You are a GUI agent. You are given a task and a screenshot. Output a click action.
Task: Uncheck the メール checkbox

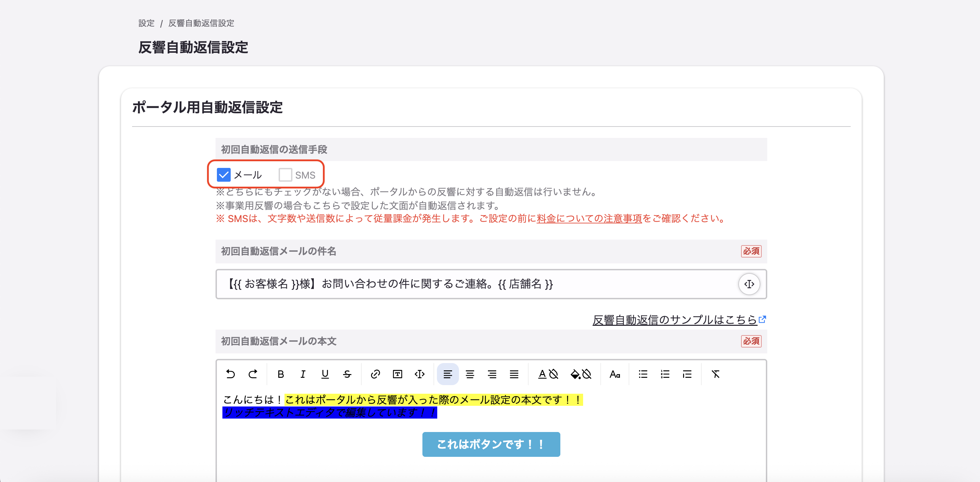224,174
